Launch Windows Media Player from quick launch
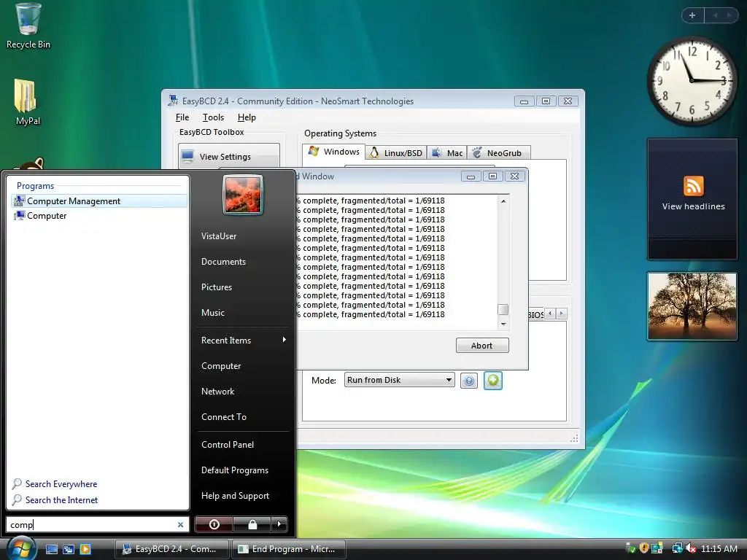This screenshot has width=747, height=560. 85,549
